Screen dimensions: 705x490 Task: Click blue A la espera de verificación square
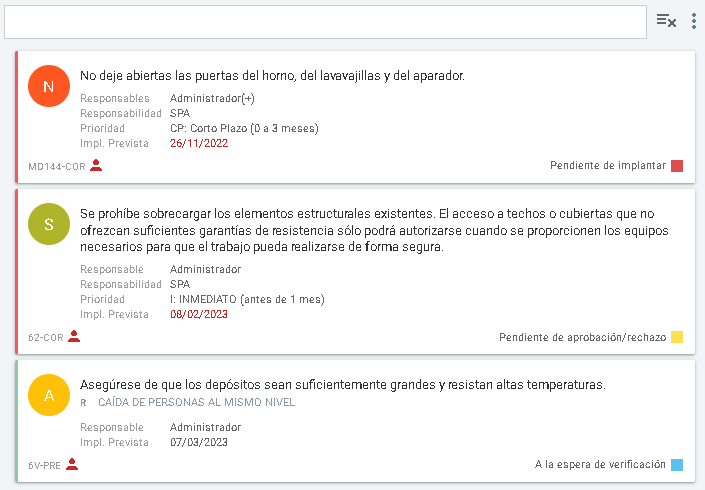click(677, 464)
